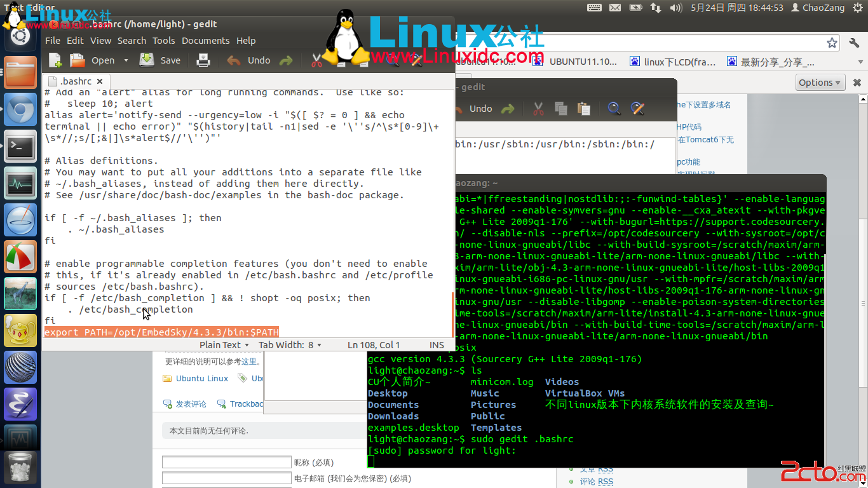The image size is (868, 488).
Task: Change the Plain Text syntax mode selector
Action: tap(224, 345)
